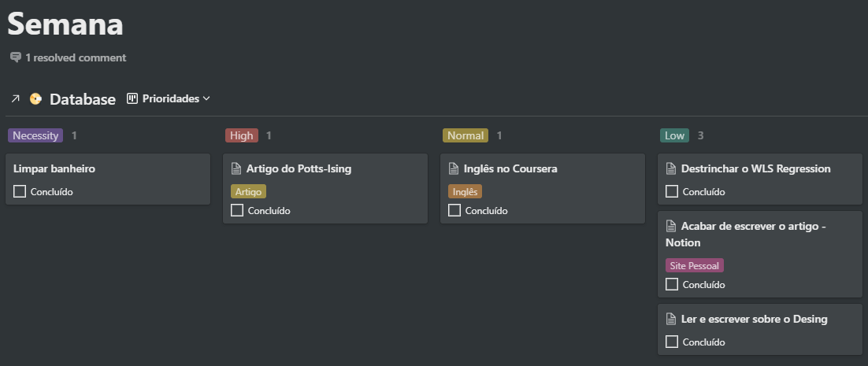Image resolution: width=868 pixels, height=366 pixels.
Task: Click page icon on Inglês no Coursera
Action: click(453, 168)
